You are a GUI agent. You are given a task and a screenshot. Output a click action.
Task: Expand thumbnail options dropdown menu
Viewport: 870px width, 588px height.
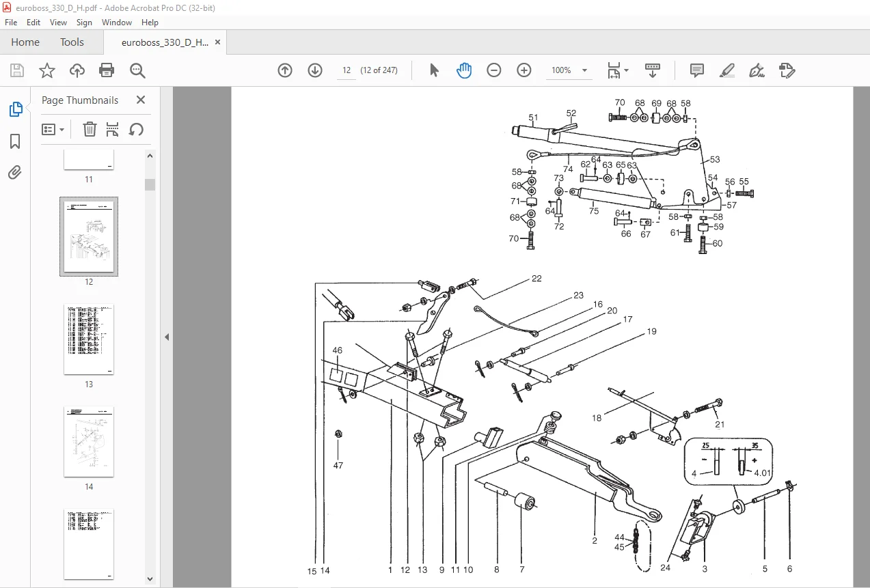[53, 129]
